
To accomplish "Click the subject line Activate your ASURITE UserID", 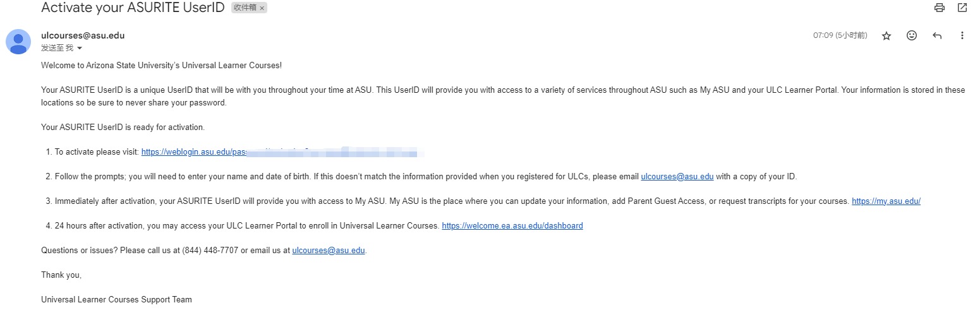I will point(133,8).
